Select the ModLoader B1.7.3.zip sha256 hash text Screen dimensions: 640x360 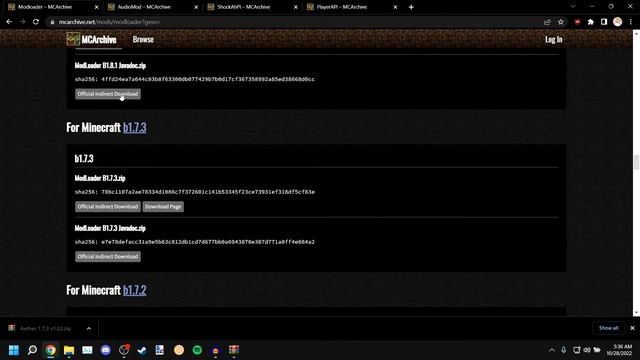tap(208, 192)
